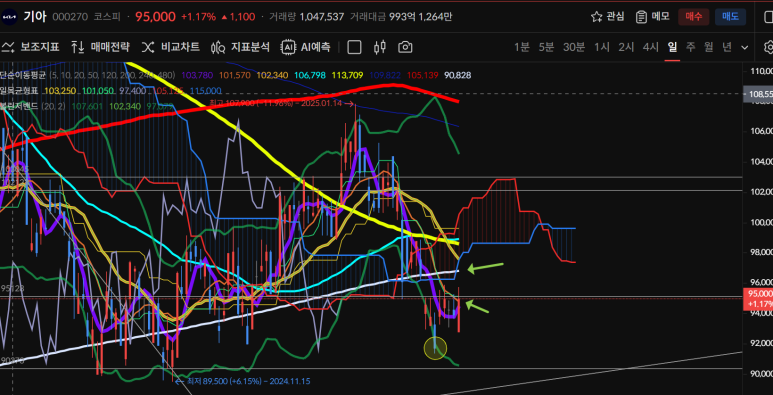This screenshot has height=395, width=773.
Task: Open chart settings gear icon
Action: [x=769, y=47]
